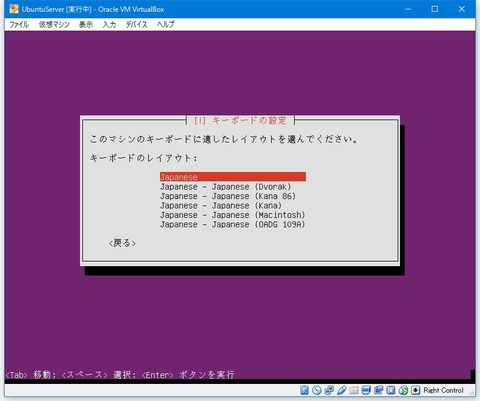Image resolution: width=480 pixels, height=401 pixels.
Task: Choose Japanese (Dvorak) layout
Action: click(x=225, y=187)
